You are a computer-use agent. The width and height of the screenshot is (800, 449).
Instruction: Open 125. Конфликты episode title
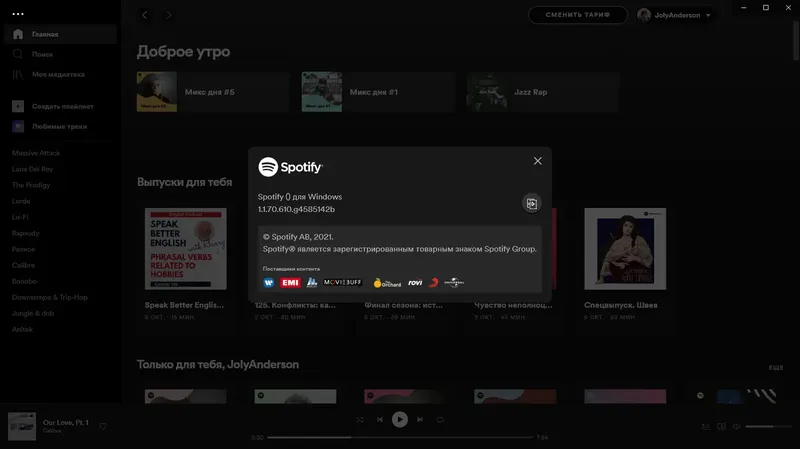(x=295, y=305)
